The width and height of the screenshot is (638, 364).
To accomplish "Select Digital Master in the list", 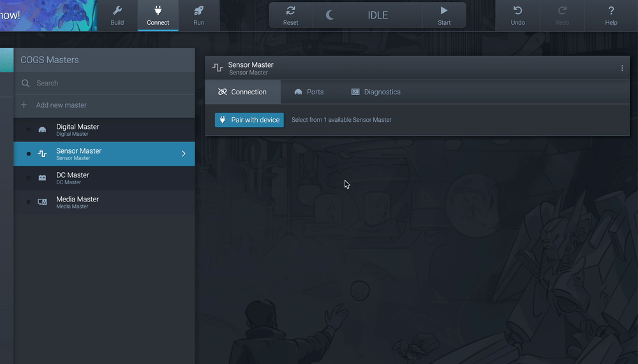I will (104, 130).
